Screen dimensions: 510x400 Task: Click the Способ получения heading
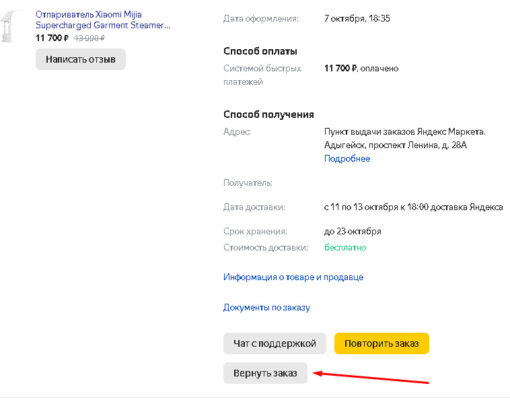[x=269, y=114]
